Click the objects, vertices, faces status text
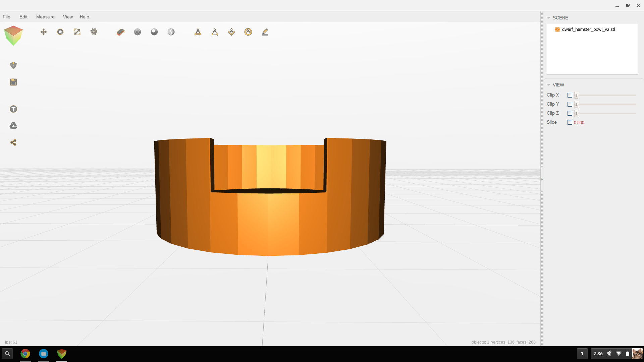 click(503, 342)
